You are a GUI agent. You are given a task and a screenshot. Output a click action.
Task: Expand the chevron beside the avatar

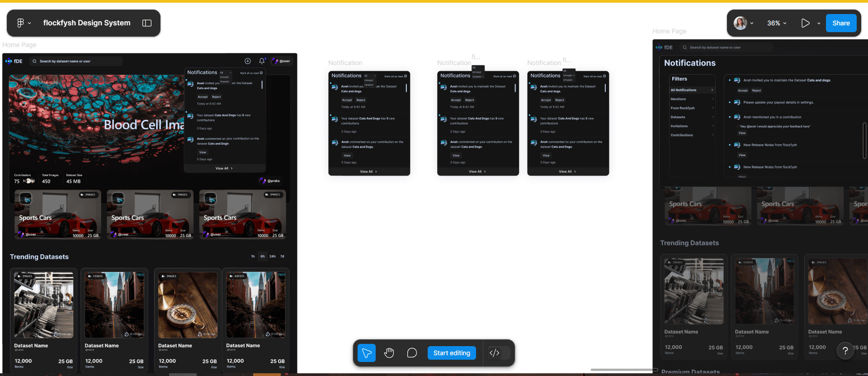click(x=752, y=23)
